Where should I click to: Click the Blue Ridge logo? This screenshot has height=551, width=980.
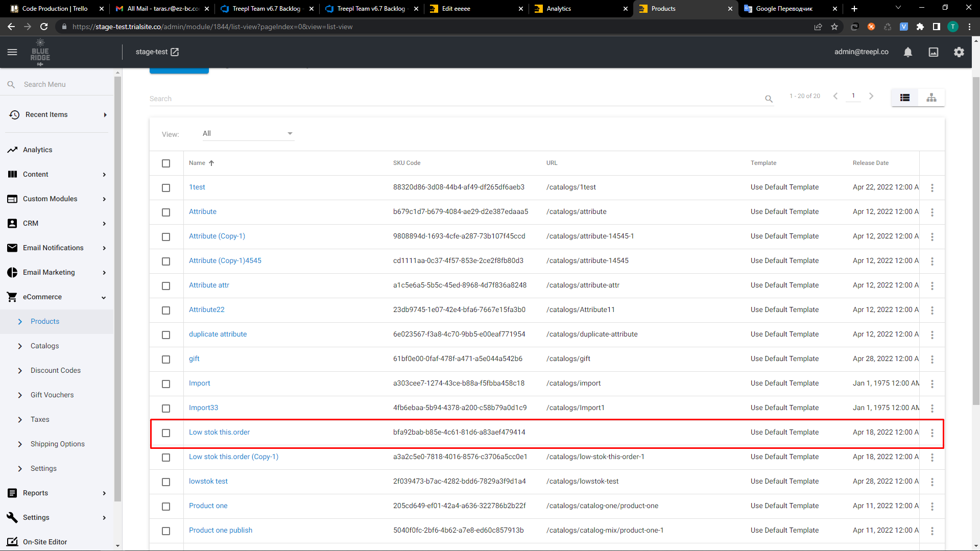pos(40,52)
